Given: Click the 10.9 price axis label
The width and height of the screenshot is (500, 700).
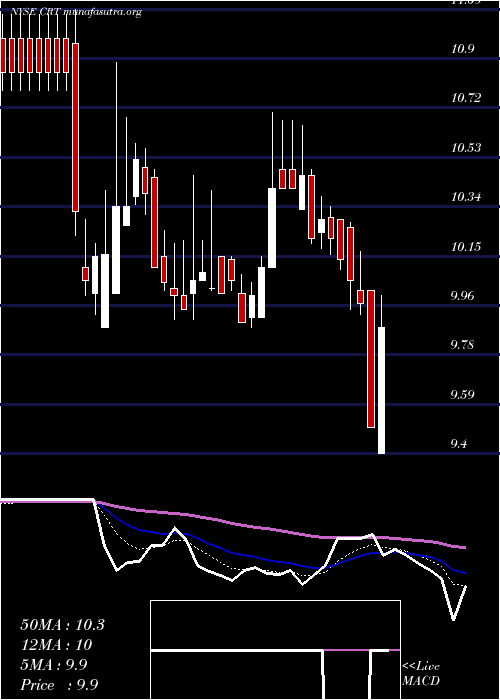Looking at the screenshot, I should pyautogui.click(x=462, y=49).
